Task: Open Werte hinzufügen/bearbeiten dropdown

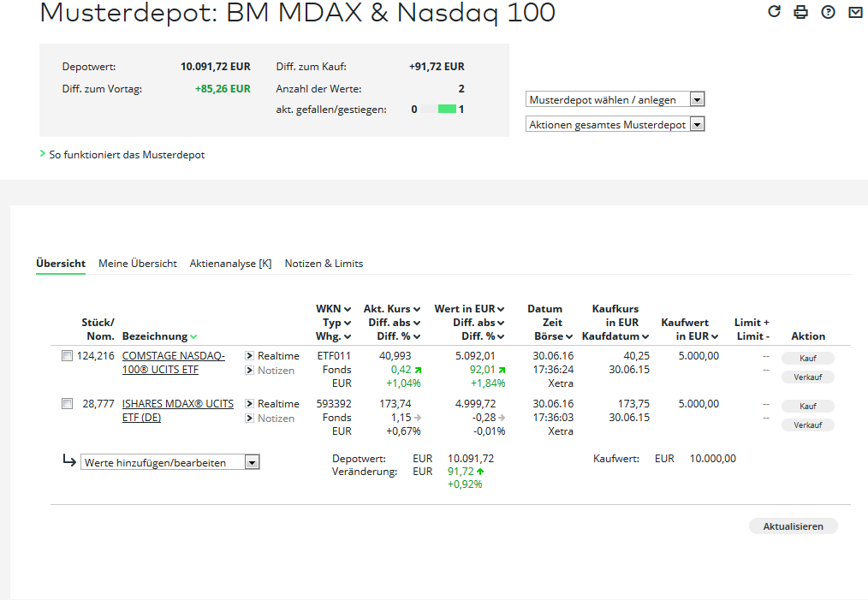Action: click(170, 462)
